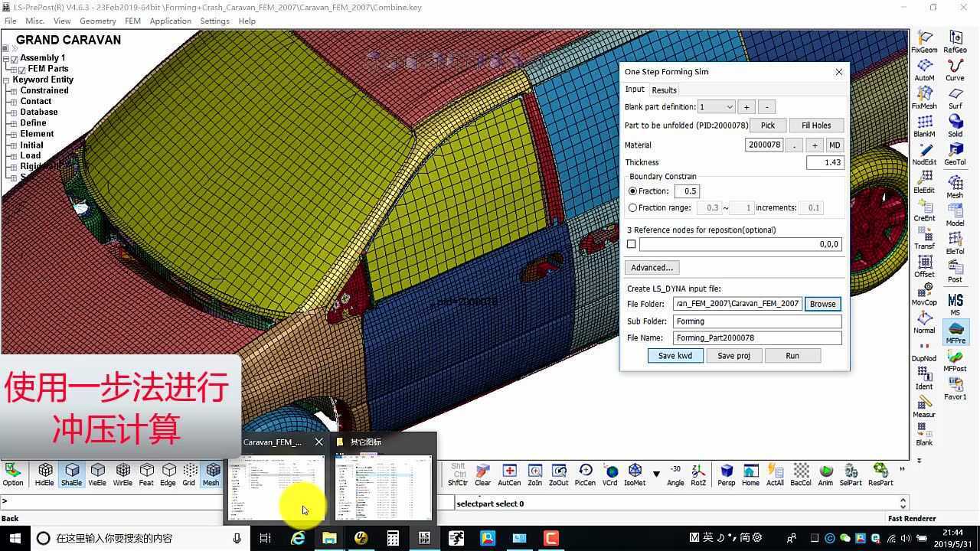Select the ShaEle shaded element icon
Viewport: 980px width, 551px height.
pyautogui.click(x=71, y=473)
